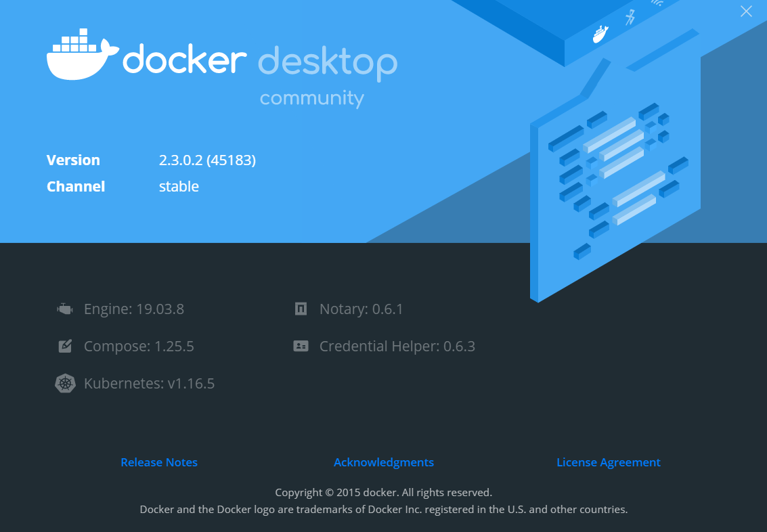Click the Notary icon

coord(301,309)
